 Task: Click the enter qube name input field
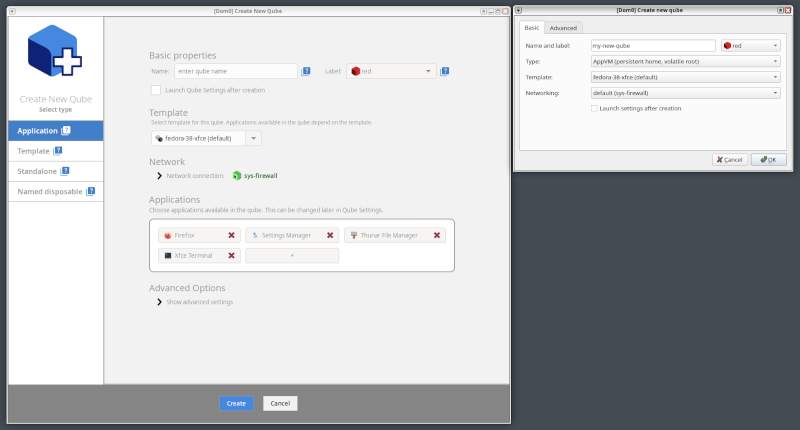tap(235, 71)
